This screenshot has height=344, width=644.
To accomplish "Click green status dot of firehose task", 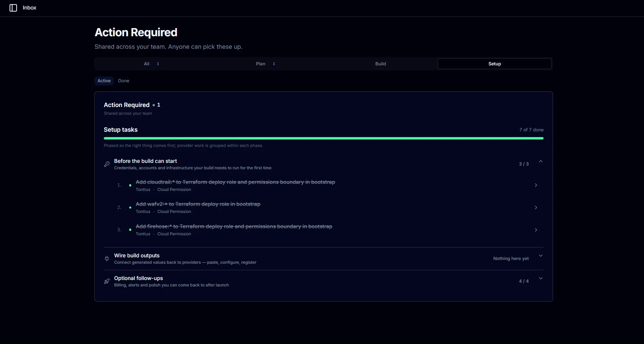I will tap(130, 230).
